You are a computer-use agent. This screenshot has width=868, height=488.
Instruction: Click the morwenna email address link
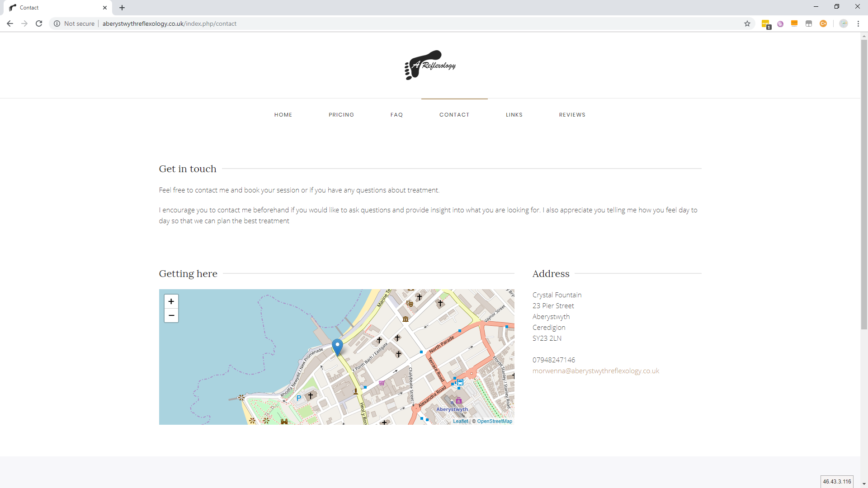pos(595,371)
